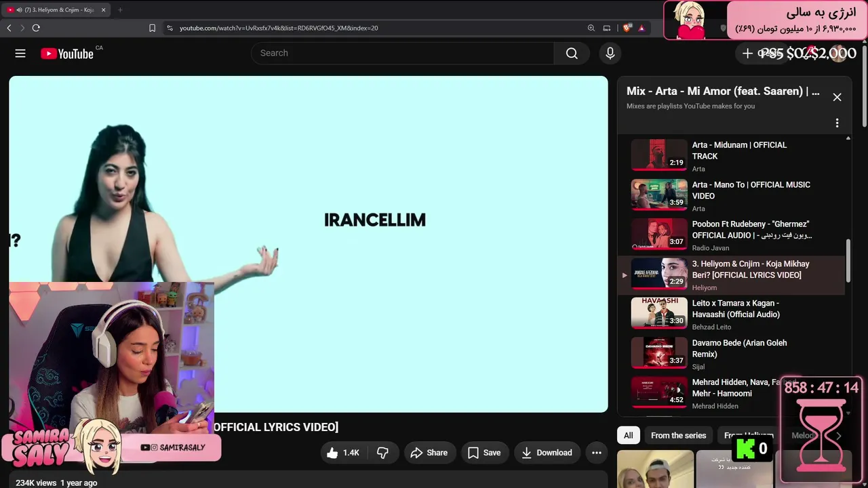Share this video
Viewport: 868px width, 488px height.
429,453
